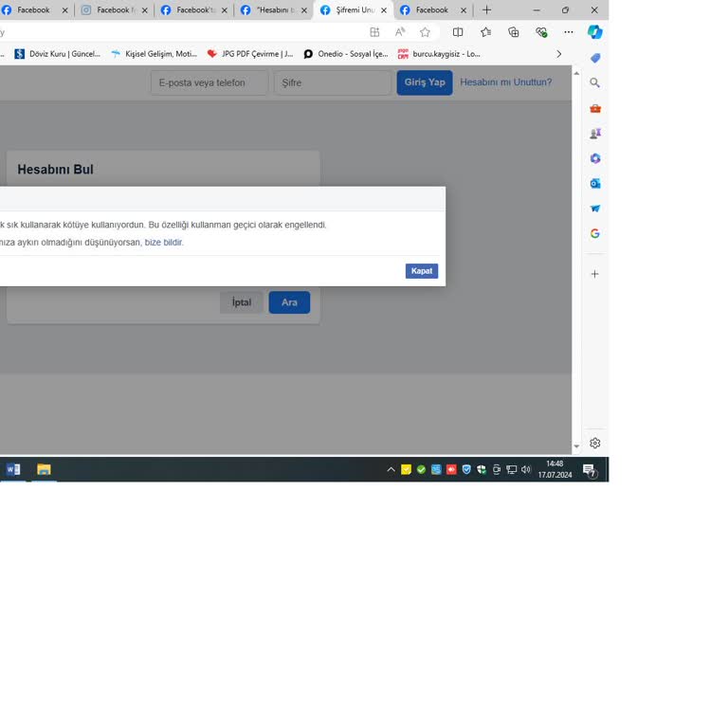
Task: Focus the Şifre password field
Action: [333, 82]
